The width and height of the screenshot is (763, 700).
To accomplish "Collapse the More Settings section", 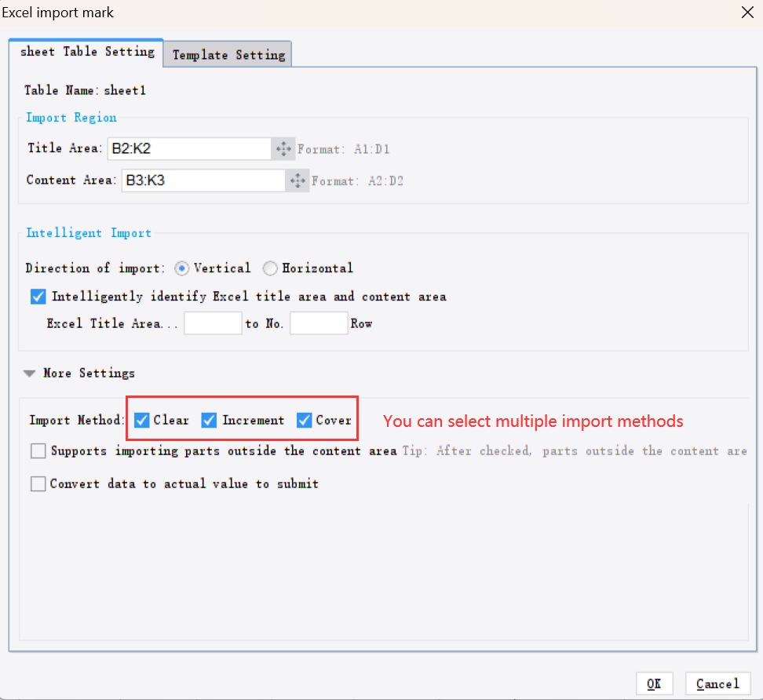I will (29, 373).
